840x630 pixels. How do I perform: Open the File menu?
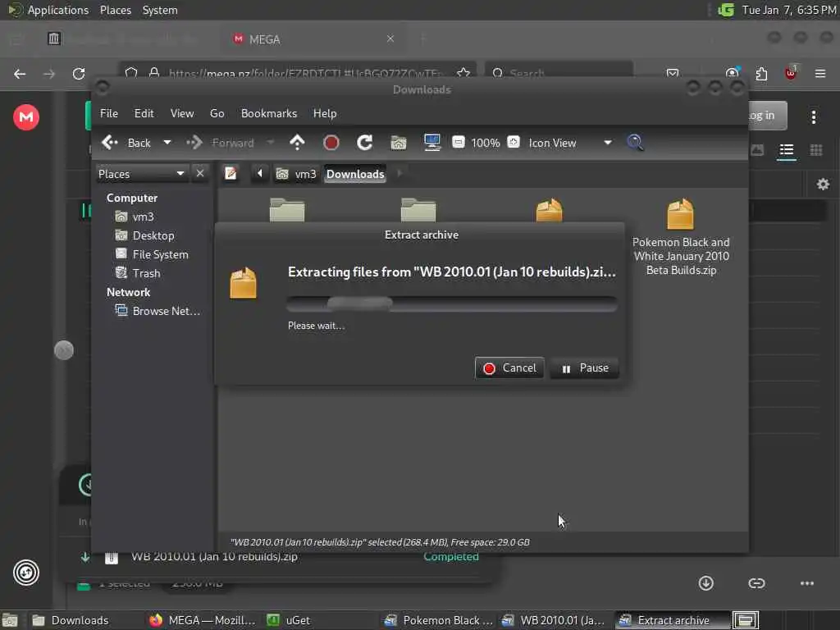click(109, 113)
